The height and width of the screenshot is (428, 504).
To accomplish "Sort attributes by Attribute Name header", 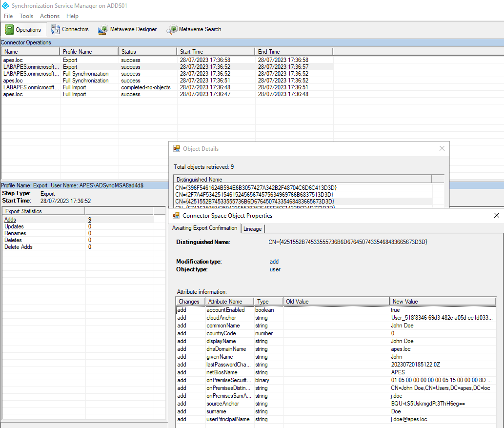I will pos(228,301).
